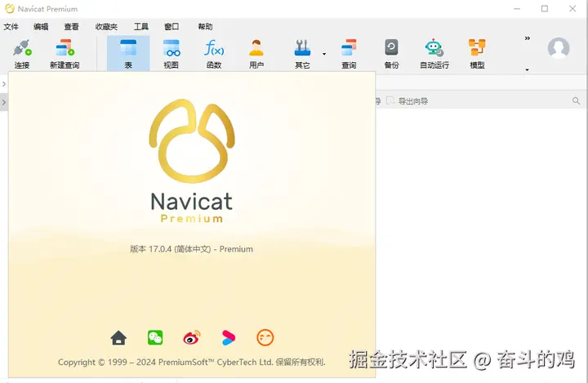Close the Navicat Premium window
The image size is (588, 383).
pyautogui.click(x=572, y=9)
